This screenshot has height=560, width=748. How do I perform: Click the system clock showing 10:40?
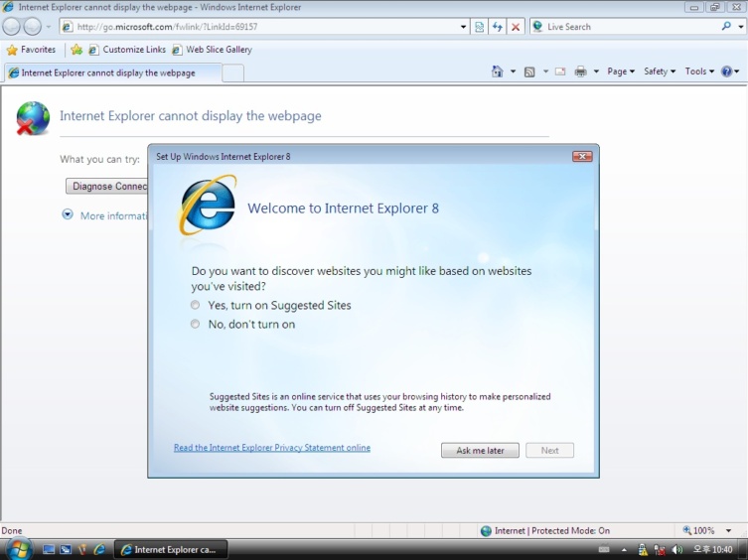point(712,549)
